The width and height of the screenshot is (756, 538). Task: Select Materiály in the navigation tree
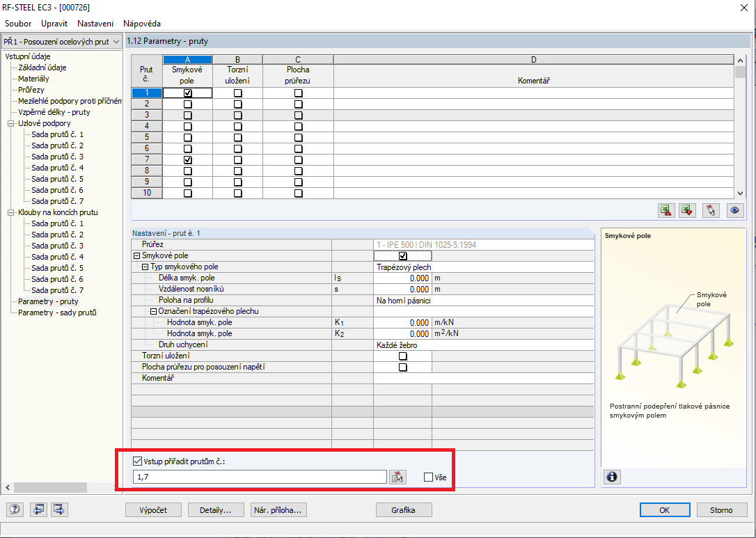point(33,79)
